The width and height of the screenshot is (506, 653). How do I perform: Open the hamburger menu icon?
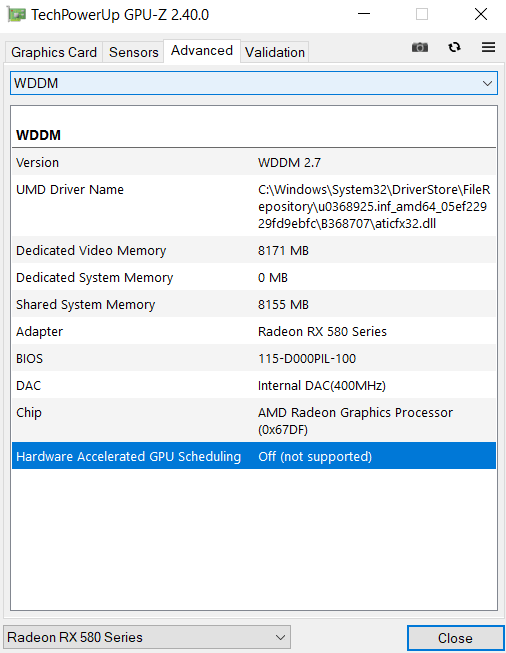point(489,47)
